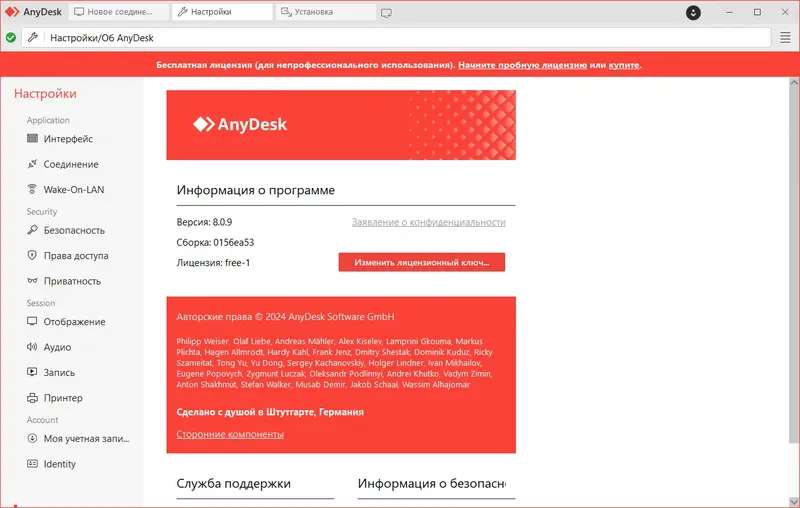This screenshot has height=508, width=800.
Task: Open Права доступа section
Action: [76, 256]
